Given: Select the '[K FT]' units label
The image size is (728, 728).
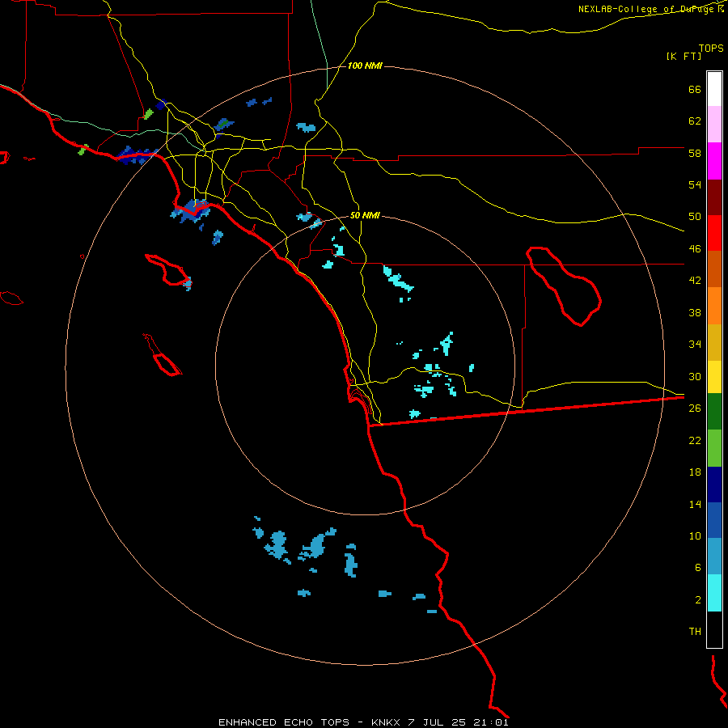Looking at the screenshot, I should pyautogui.click(x=684, y=56).
